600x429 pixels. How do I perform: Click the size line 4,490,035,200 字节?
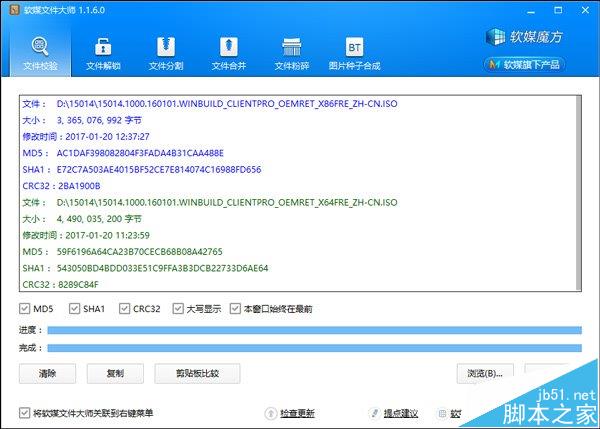(82, 219)
